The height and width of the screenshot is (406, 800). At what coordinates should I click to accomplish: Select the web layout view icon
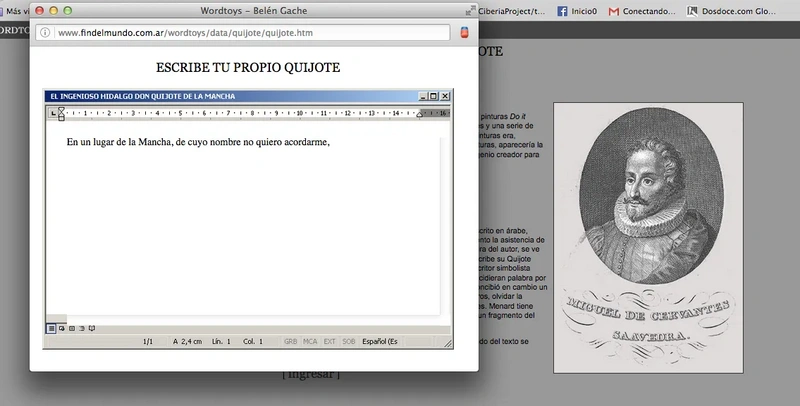click(62, 328)
